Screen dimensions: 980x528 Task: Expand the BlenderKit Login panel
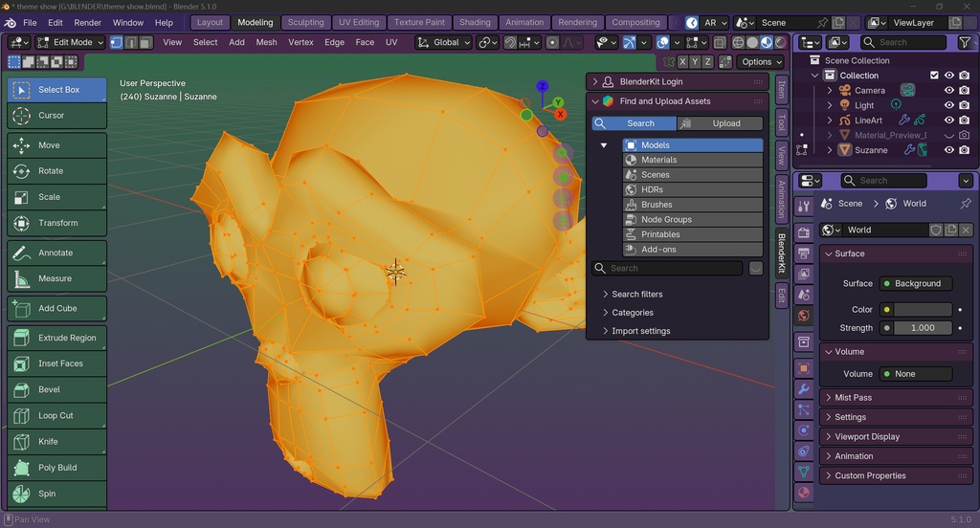tap(678, 82)
